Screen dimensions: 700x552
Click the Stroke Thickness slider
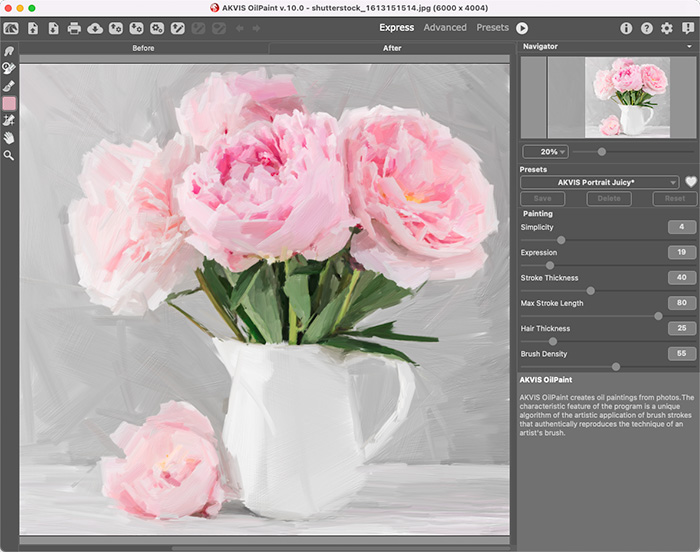pyautogui.click(x=591, y=290)
